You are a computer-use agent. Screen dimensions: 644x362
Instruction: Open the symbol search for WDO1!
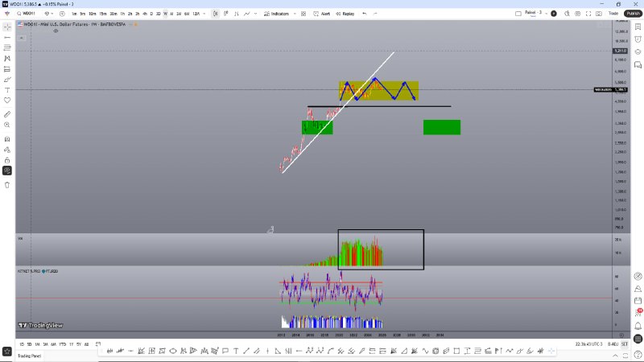point(27,14)
